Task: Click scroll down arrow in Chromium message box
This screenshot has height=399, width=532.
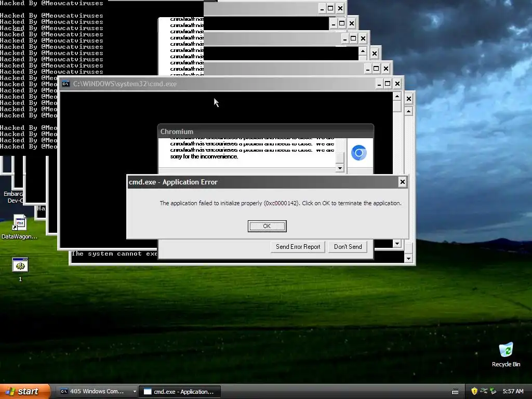Action: click(x=340, y=168)
